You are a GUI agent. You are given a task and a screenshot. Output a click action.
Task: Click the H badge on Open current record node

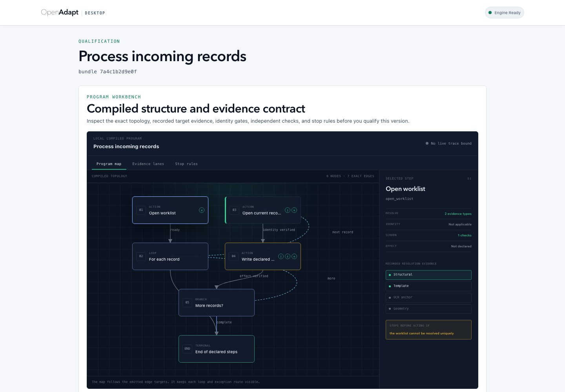point(294,210)
